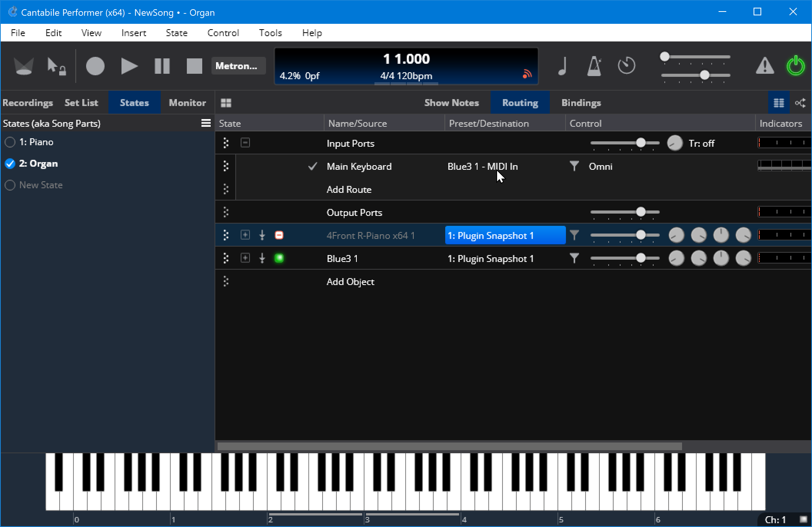Switch to the States tab
This screenshot has width=812, height=527.
pyautogui.click(x=134, y=103)
